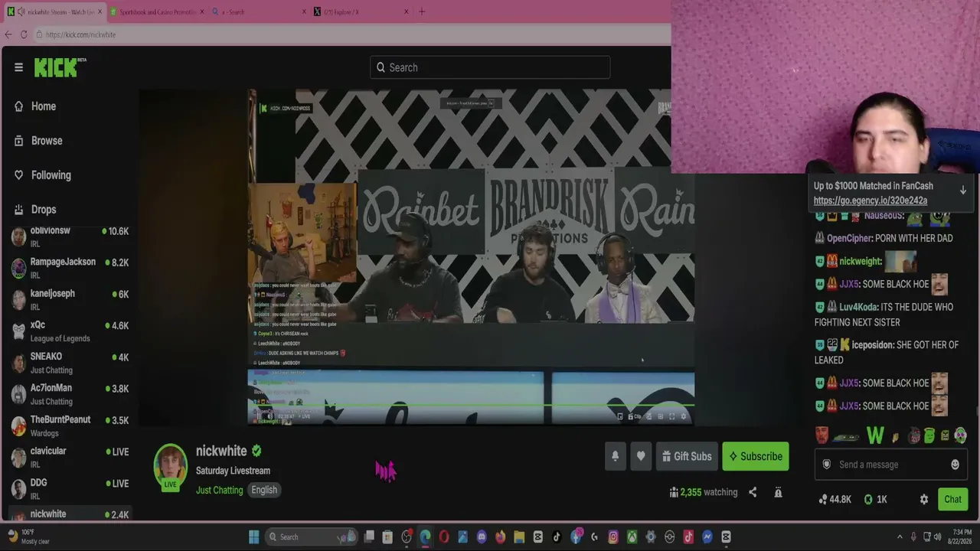Toggle the notification bell for nickwhite
The height and width of the screenshot is (551, 980).
pos(615,456)
